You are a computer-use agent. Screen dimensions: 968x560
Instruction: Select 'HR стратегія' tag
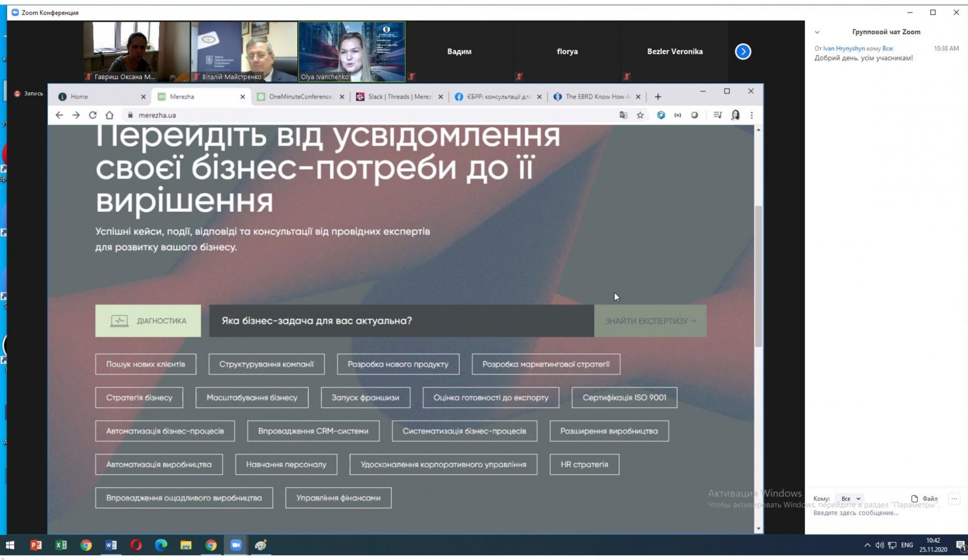[584, 465]
